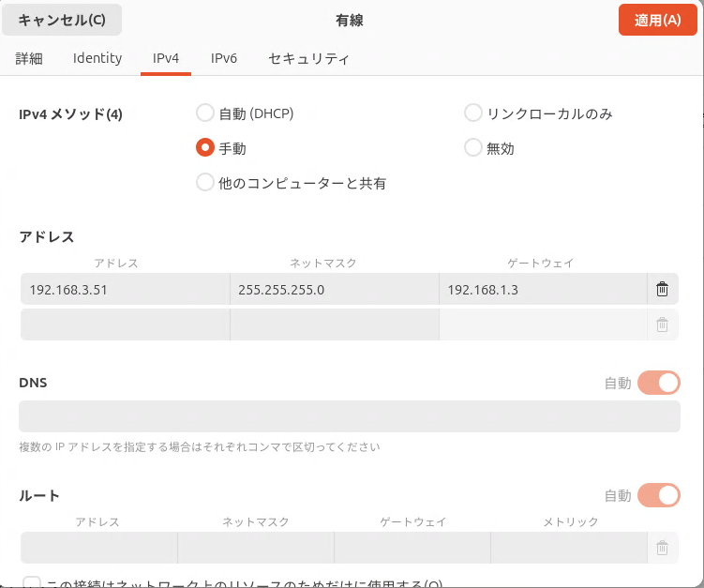Select 他のコンピューターと共有 radio option
This screenshot has width=704, height=588.
(204, 182)
